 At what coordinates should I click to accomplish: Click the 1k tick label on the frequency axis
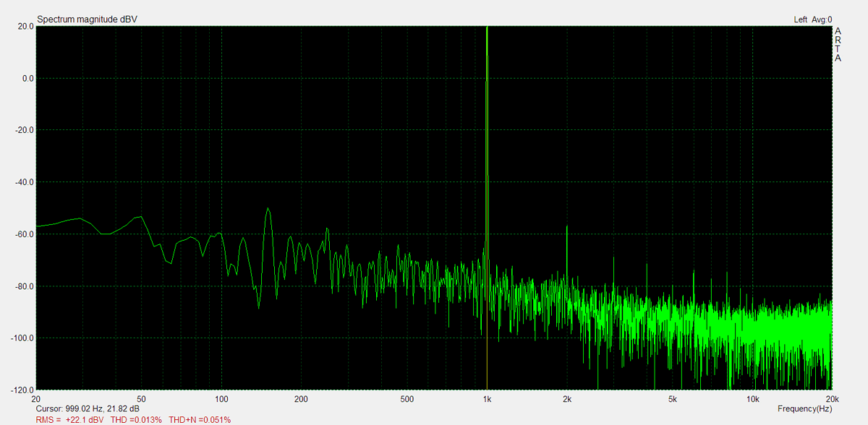(x=488, y=399)
